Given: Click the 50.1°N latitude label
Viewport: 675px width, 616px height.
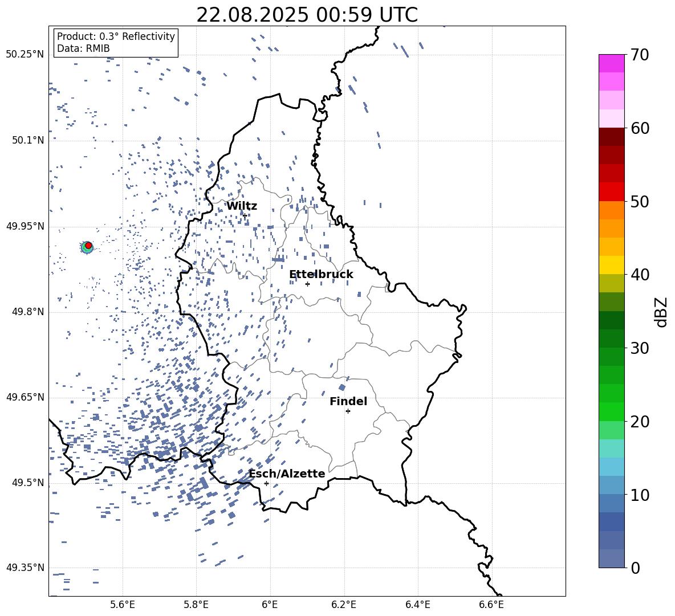Looking at the screenshot, I should coord(28,140).
